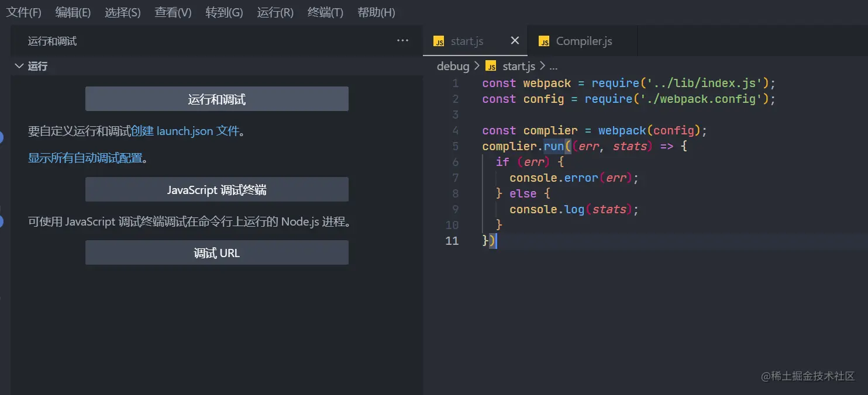Click line number 5 in the gutter
868x395 pixels.
pos(456,146)
